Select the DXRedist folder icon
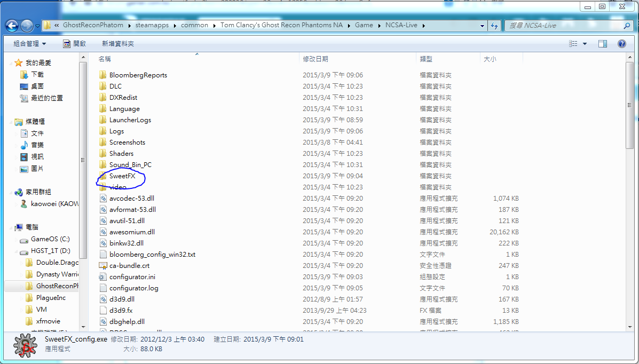639x364 pixels. 102,98
